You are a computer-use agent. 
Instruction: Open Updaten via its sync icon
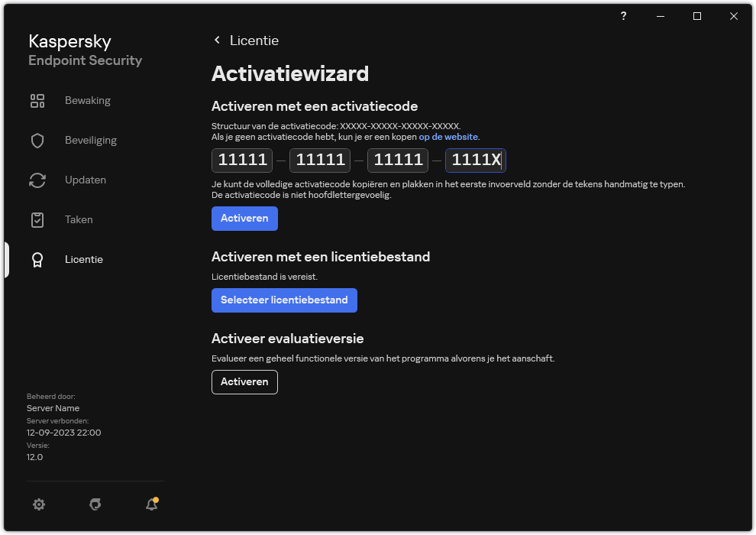pos(37,180)
